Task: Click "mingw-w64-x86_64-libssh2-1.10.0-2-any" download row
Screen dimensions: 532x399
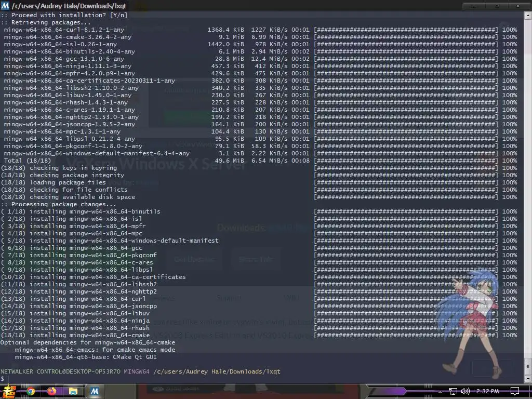Action: click(x=260, y=88)
